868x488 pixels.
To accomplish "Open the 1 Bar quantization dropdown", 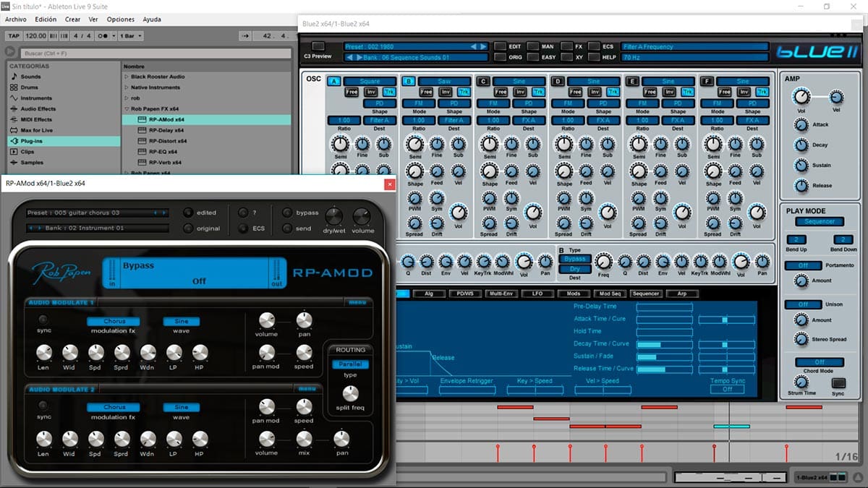I will pos(130,35).
